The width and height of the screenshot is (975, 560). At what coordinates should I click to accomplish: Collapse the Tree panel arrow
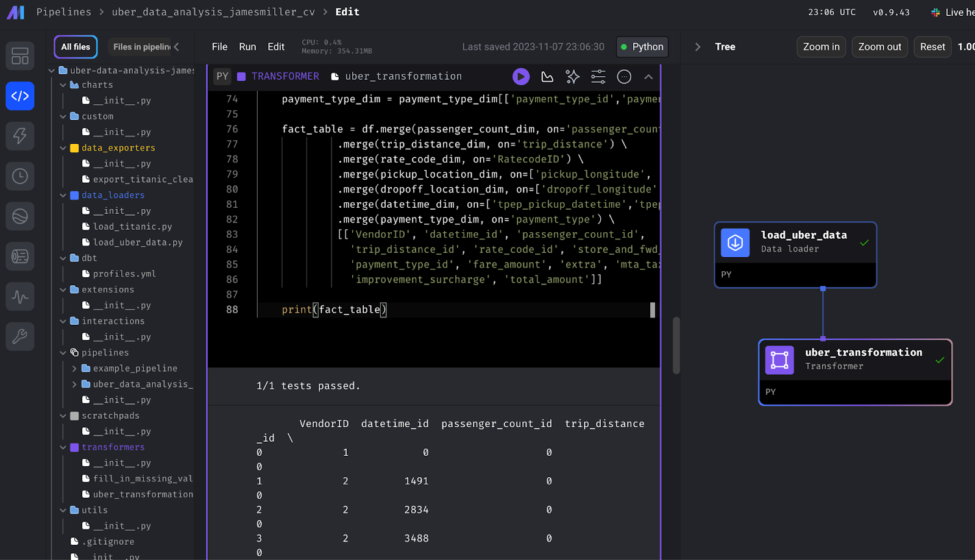tap(698, 47)
